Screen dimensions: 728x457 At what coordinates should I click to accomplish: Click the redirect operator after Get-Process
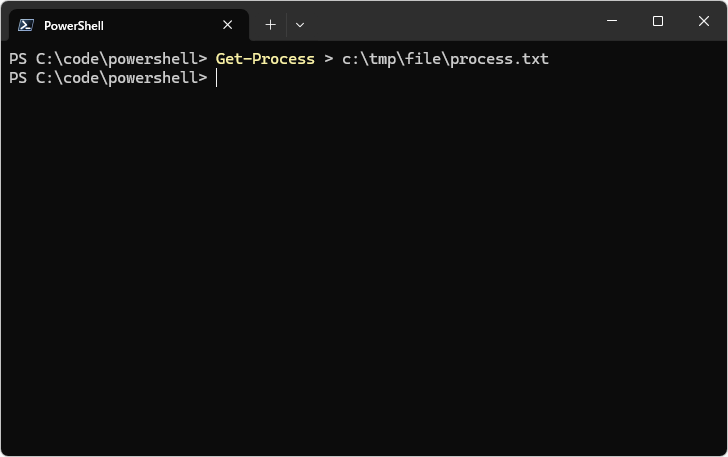coord(328,59)
